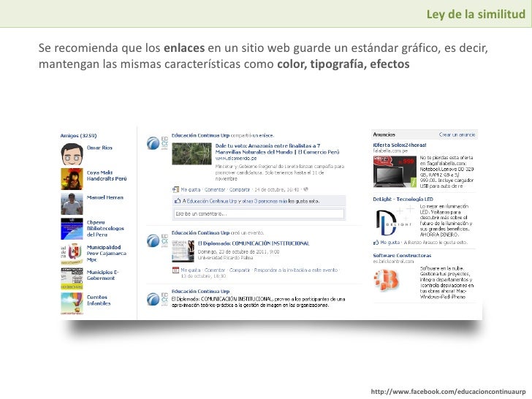Open Educación Continua Urp name on shared link post
Image resolution: width=532 pixels, height=399 pixels.
click(200, 135)
